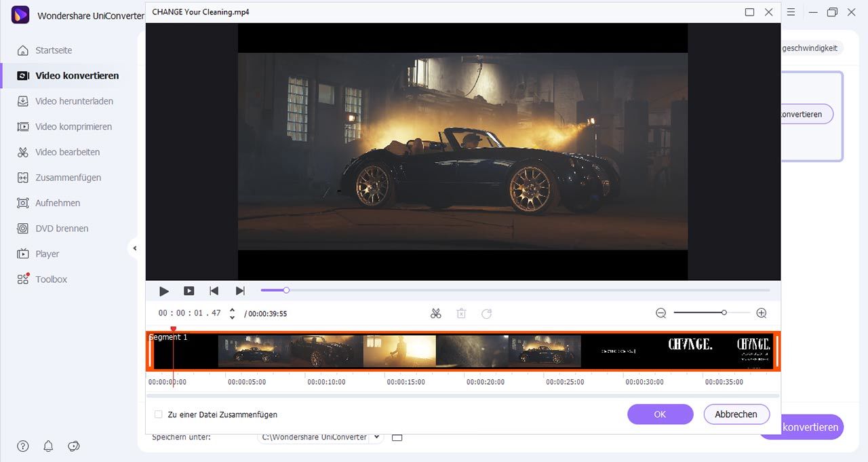Click the bright silhouette thumbnail in timeline
Image resolution: width=868 pixels, height=462 pixels.
click(399, 351)
